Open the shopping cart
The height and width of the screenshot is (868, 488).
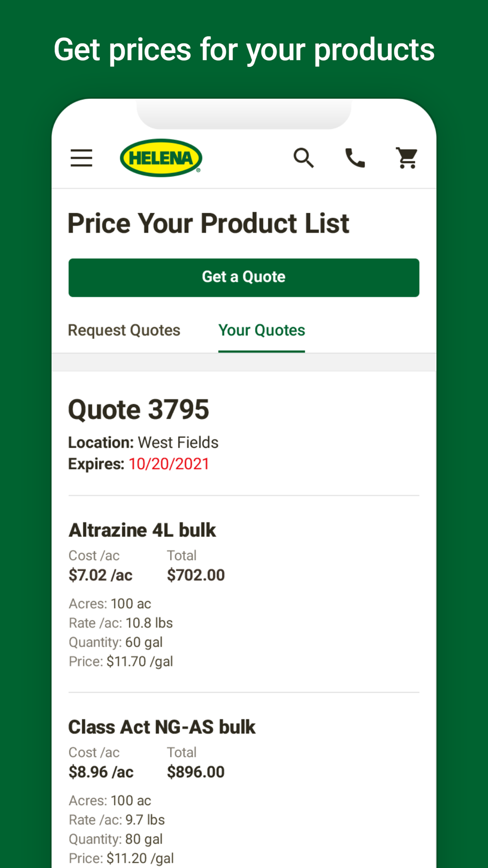pyautogui.click(x=407, y=158)
